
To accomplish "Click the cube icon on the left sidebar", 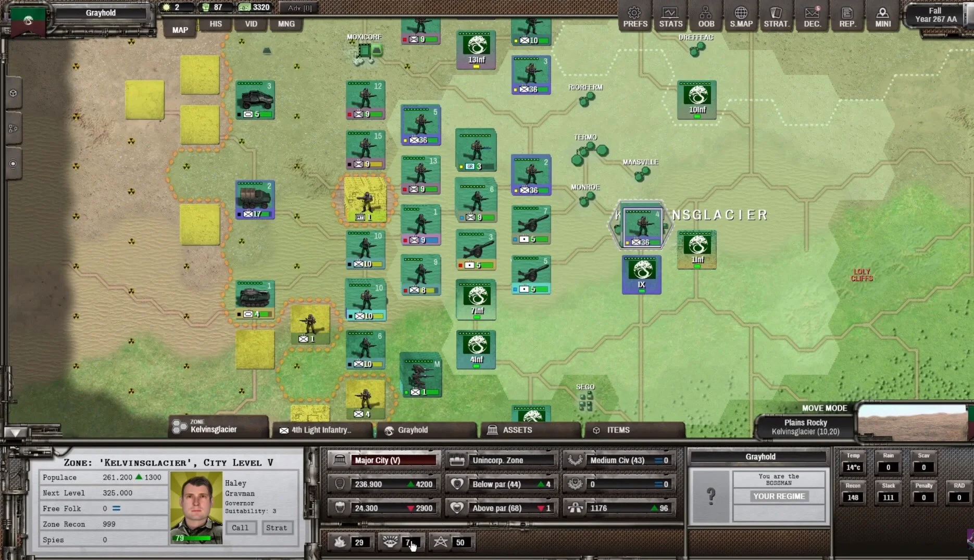I will [13, 93].
